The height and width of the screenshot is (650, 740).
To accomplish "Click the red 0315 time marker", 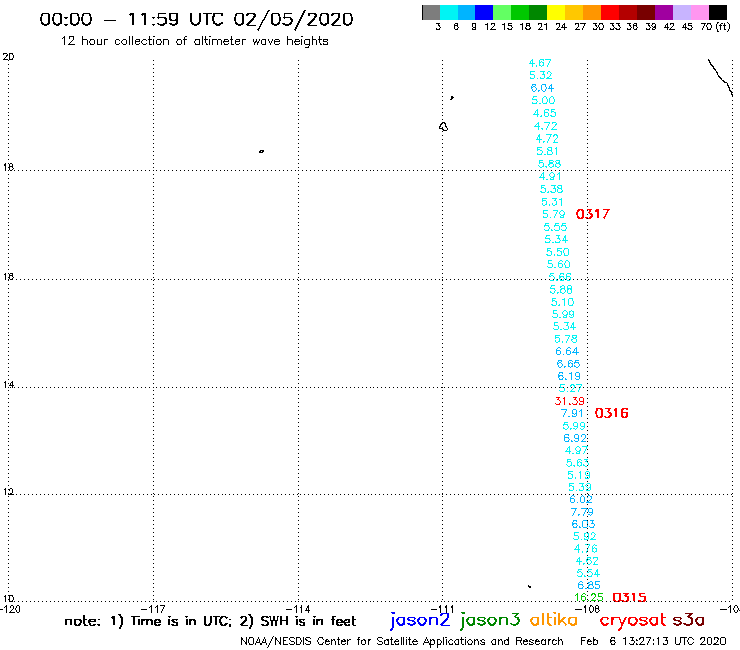I will point(629,598).
